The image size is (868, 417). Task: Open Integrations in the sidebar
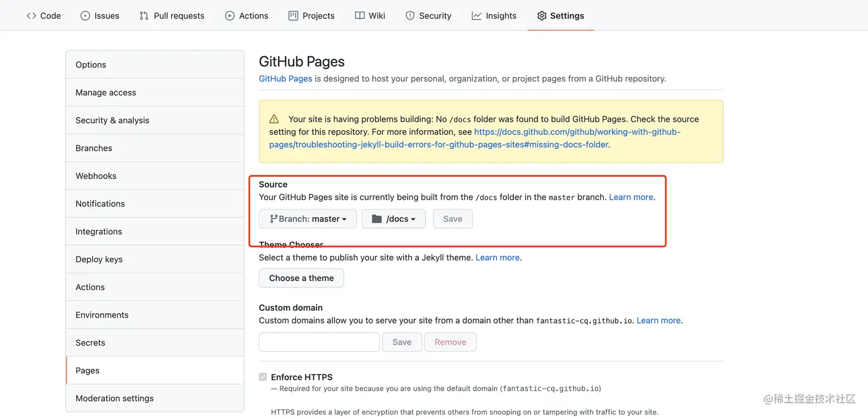155,232
